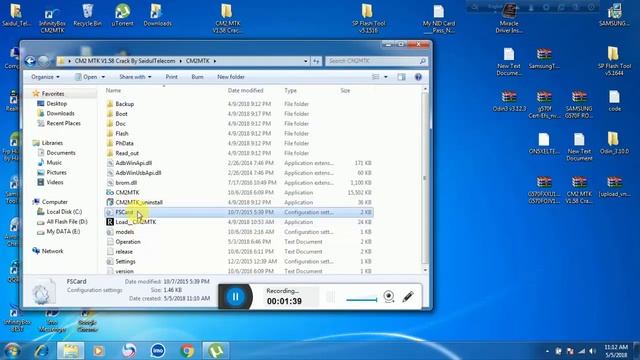Screen dimensions: 640x360
Task: Open SP Flash Tool v5.1516 desktop folder
Action: pos(369,18)
